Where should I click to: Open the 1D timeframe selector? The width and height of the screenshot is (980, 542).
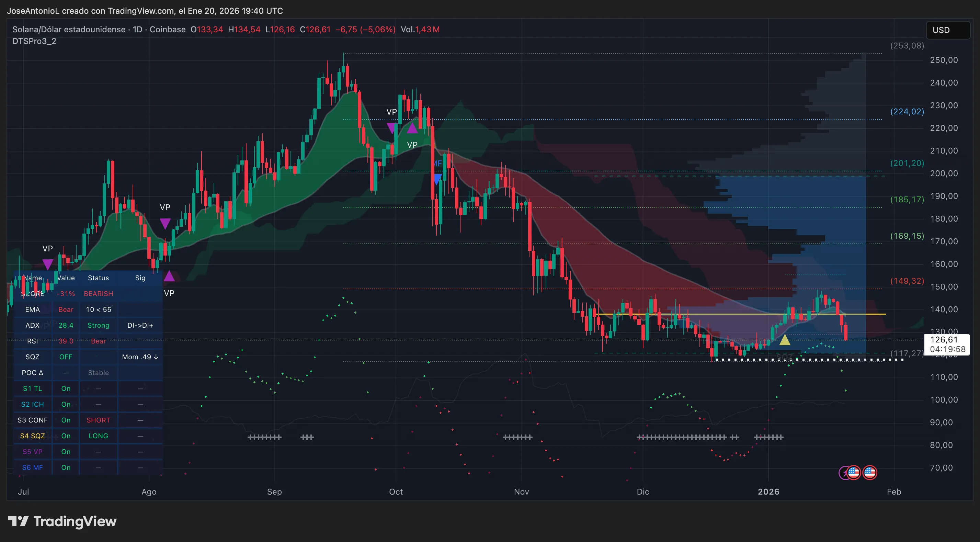coord(137,29)
